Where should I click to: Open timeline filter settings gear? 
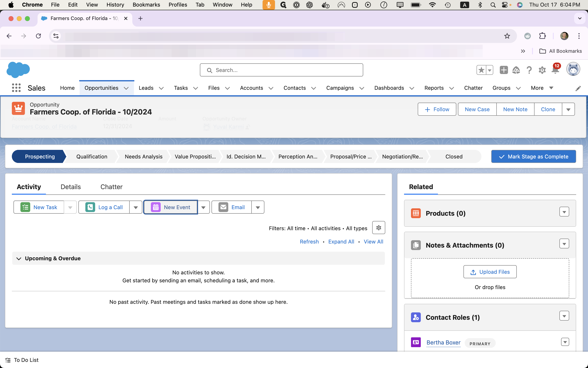pos(379,228)
